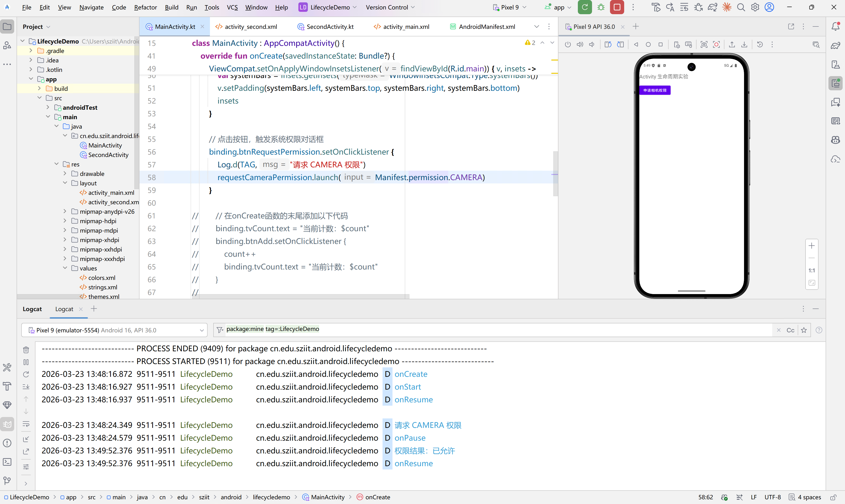The image size is (845, 504).
Task: Open the Build menu
Action: click(x=171, y=7)
